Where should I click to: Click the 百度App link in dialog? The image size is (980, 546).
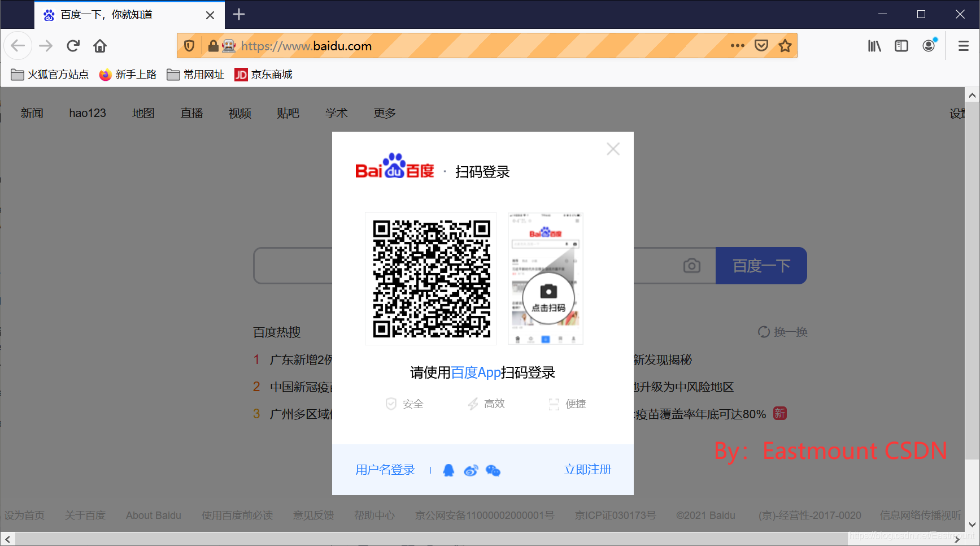tap(476, 372)
